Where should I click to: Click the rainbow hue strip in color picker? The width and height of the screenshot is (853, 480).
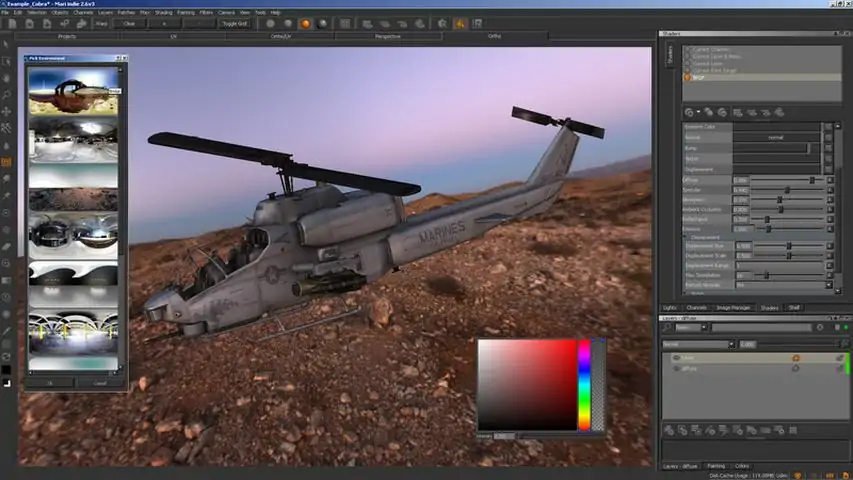[x=584, y=385]
